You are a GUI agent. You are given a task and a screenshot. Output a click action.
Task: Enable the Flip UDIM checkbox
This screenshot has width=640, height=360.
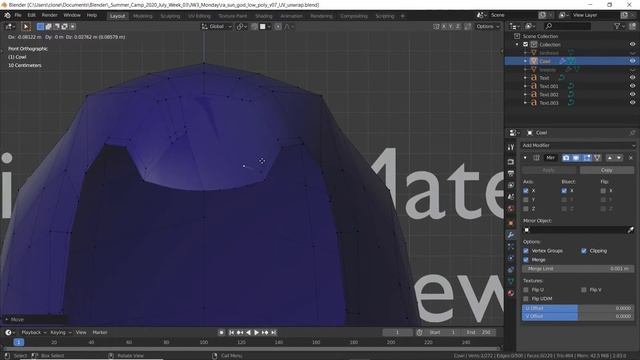[526, 299]
